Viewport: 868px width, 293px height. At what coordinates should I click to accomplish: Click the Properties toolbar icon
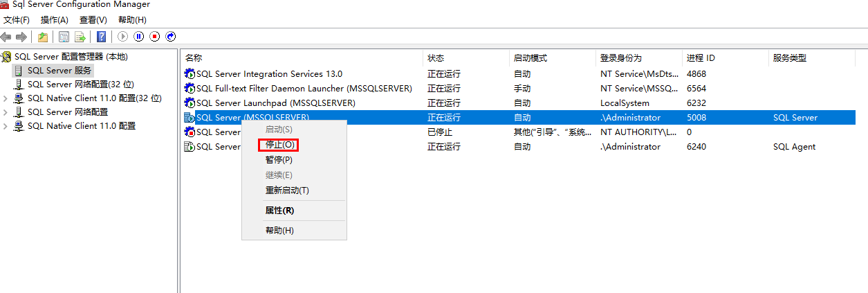point(64,37)
